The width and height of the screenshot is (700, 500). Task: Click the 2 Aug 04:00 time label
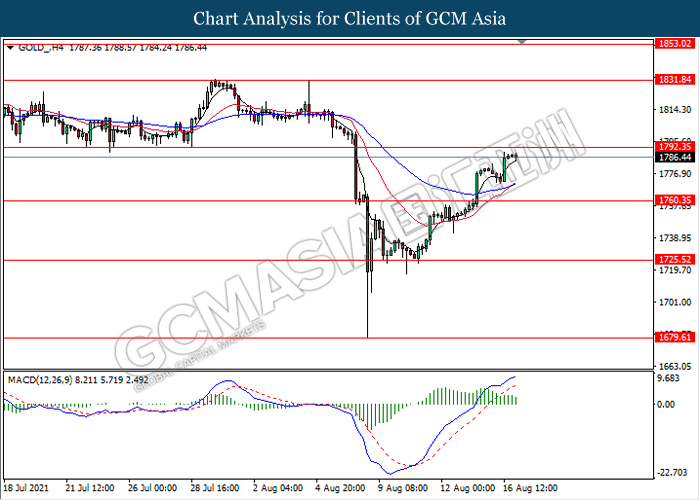(x=278, y=488)
